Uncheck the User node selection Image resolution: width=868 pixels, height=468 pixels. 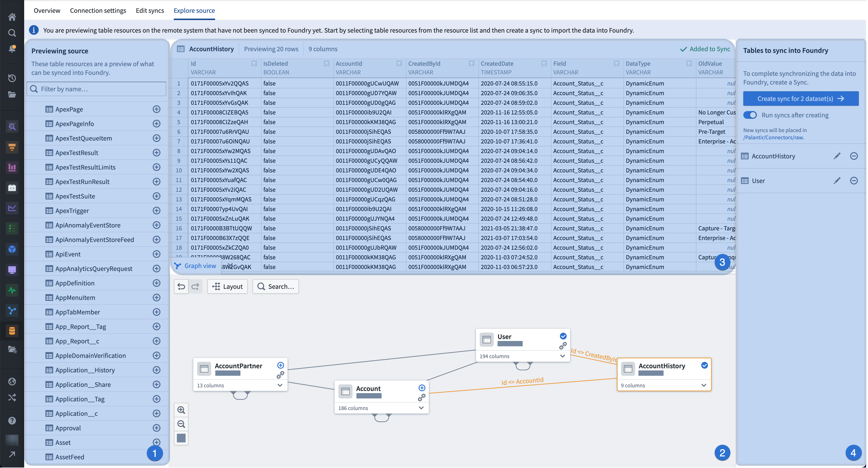[x=563, y=336]
